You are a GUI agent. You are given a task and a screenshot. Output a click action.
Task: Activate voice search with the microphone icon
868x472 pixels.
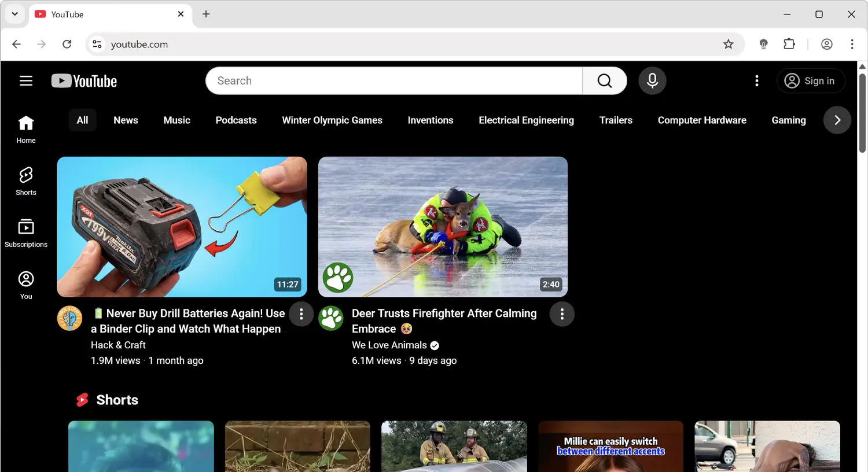(652, 80)
